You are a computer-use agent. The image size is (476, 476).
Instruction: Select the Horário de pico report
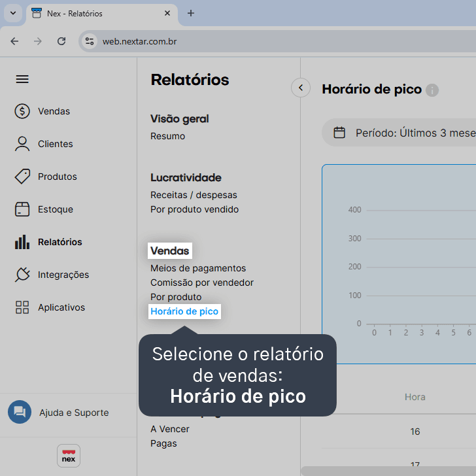click(184, 311)
